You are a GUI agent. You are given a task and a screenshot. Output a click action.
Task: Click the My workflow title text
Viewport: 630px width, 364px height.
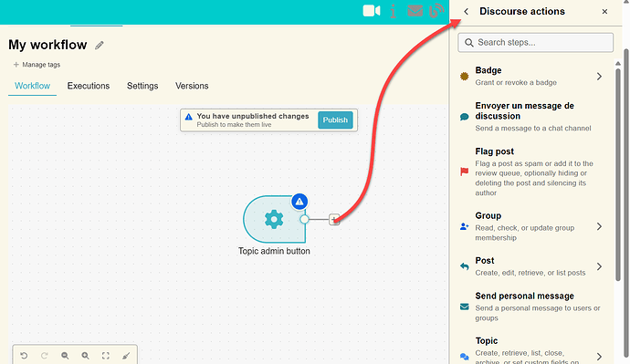coord(47,45)
